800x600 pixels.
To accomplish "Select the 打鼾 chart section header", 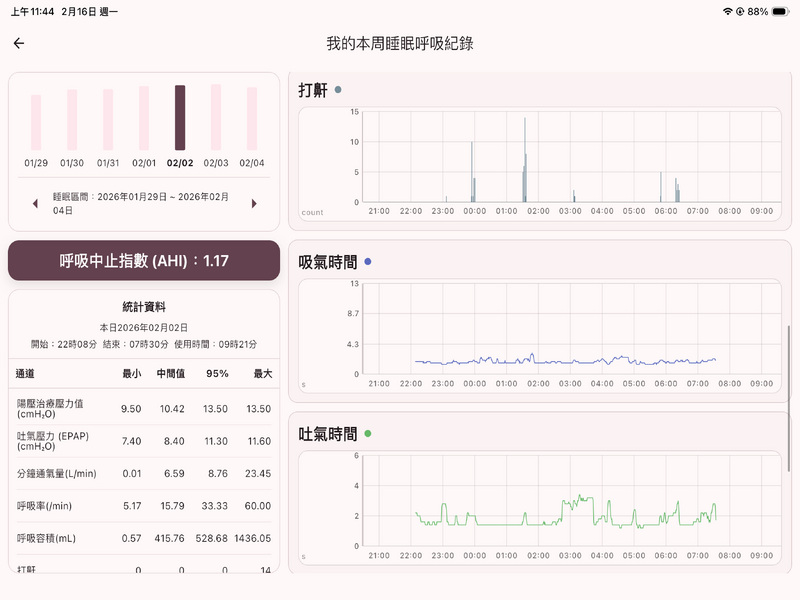I will (312, 87).
